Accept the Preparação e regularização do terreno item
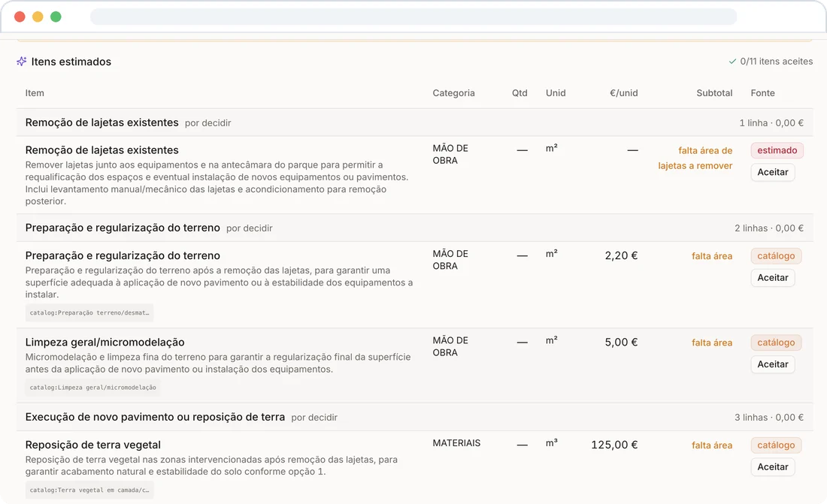This screenshot has width=827, height=504. click(773, 277)
